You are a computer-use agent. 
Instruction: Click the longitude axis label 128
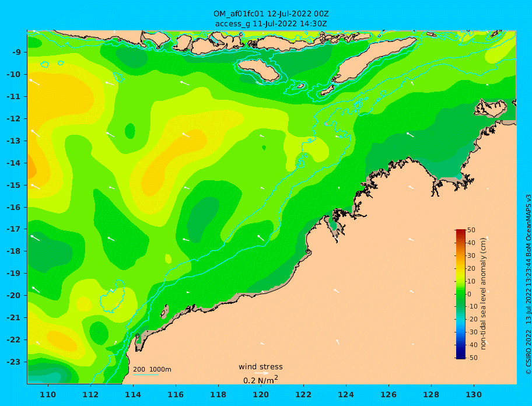point(431,394)
